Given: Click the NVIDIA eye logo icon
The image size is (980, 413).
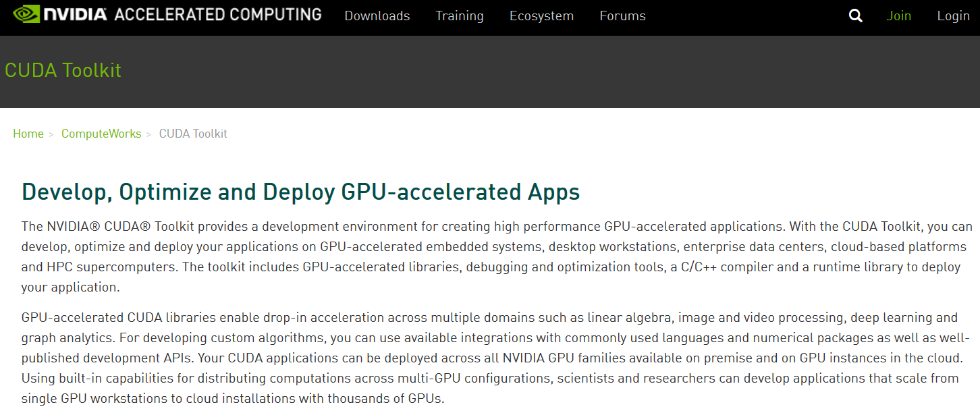Looking at the screenshot, I should point(26,14).
